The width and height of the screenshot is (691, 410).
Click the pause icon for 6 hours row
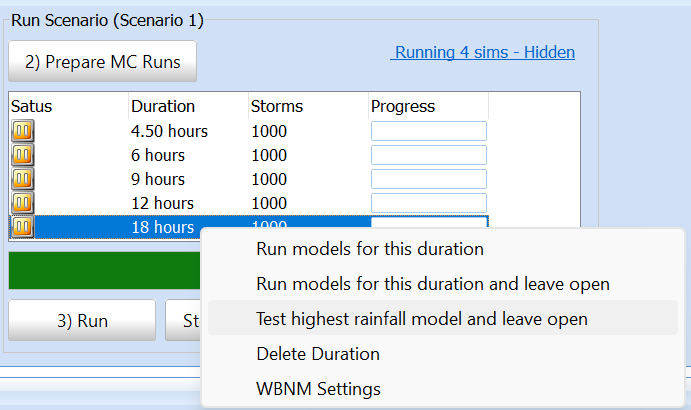tap(22, 155)
